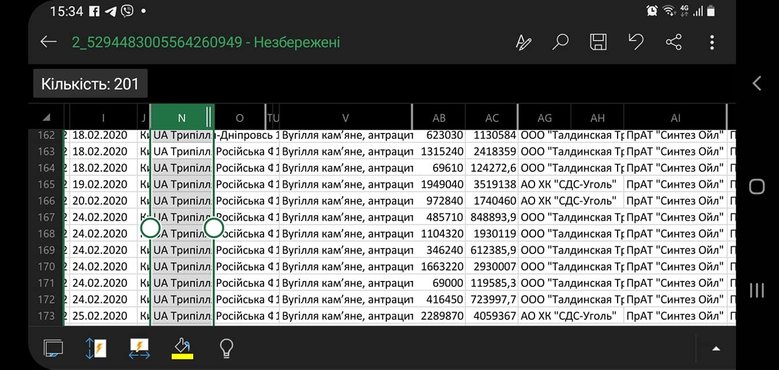Tap the back arrow to exit workbook
Viewport: 779px width, 370px height.
(x=48, y=42)
